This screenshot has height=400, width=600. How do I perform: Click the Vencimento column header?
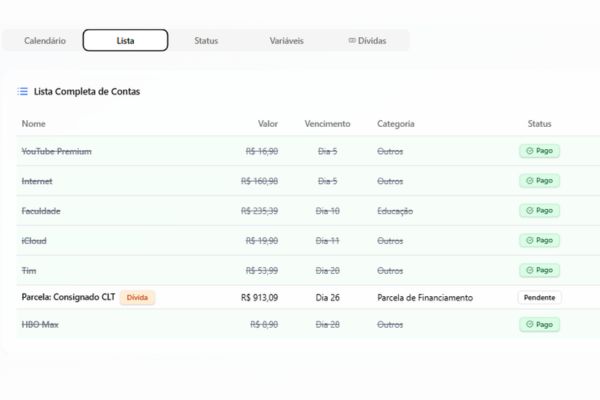[x=327, y=124]
